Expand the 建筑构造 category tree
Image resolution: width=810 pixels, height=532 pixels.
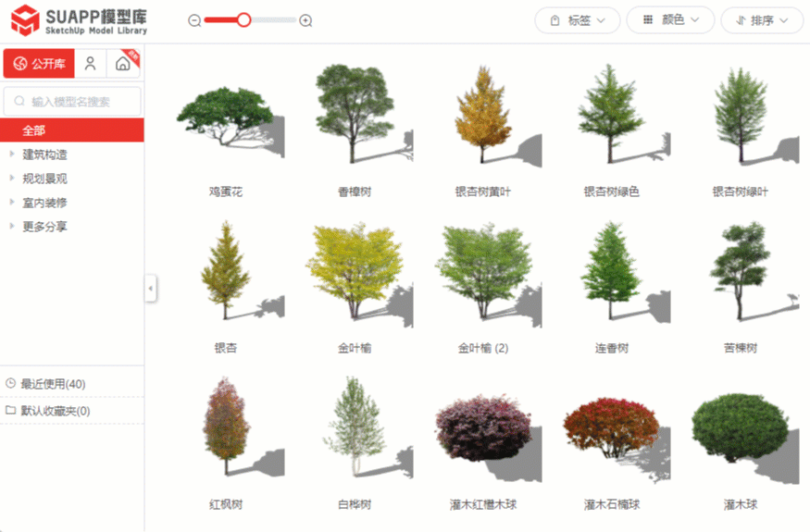click(12, 155)
